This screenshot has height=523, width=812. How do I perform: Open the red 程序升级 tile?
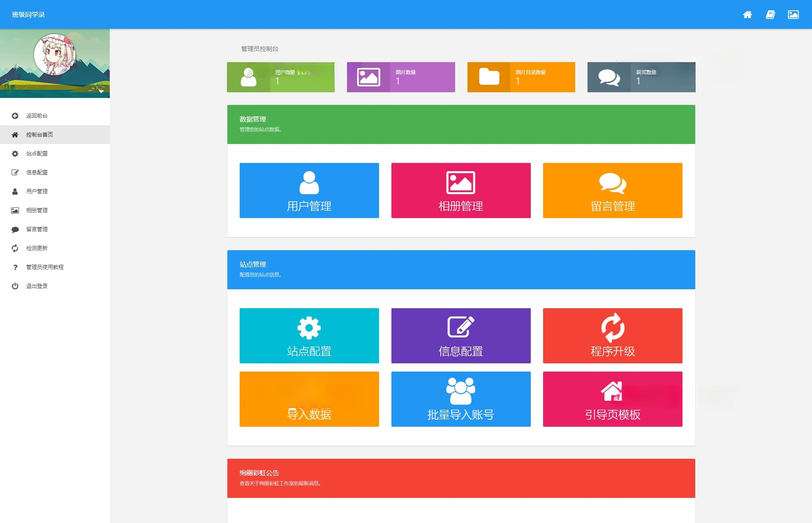coord(613,336)
